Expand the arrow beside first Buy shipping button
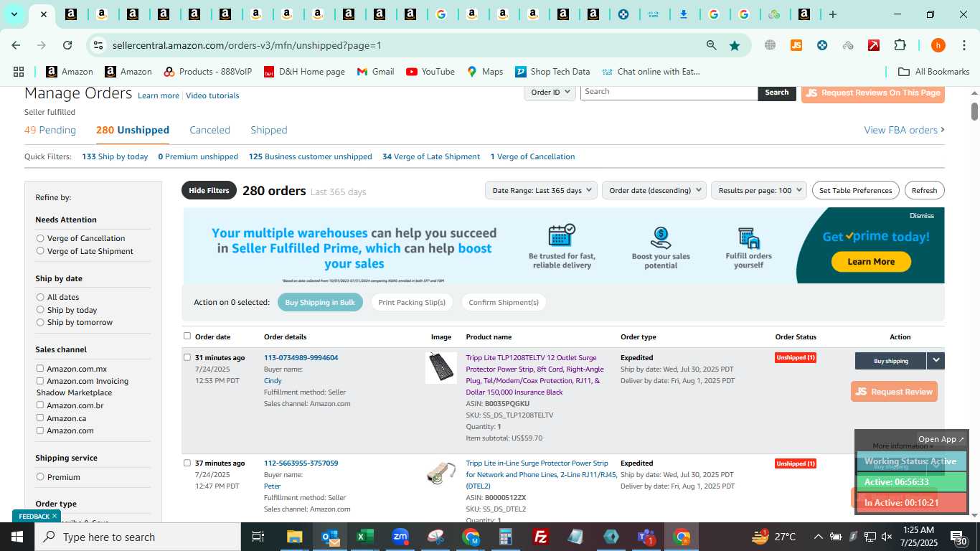 tap(936, 361)
